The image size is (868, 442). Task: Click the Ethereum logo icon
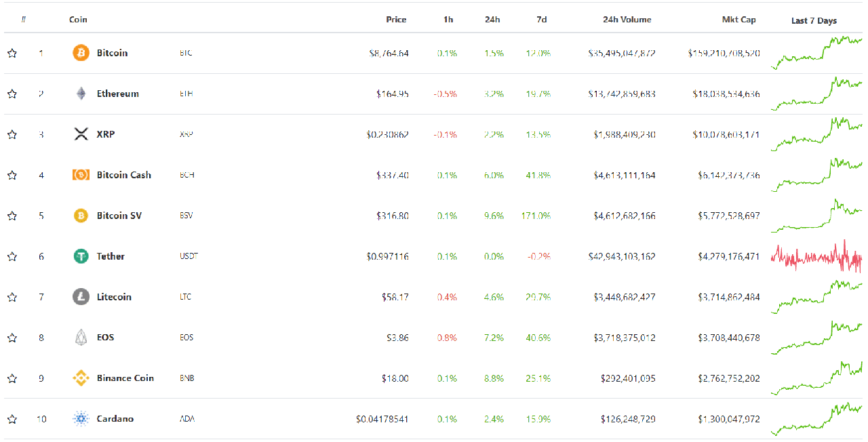click(81, 94)
